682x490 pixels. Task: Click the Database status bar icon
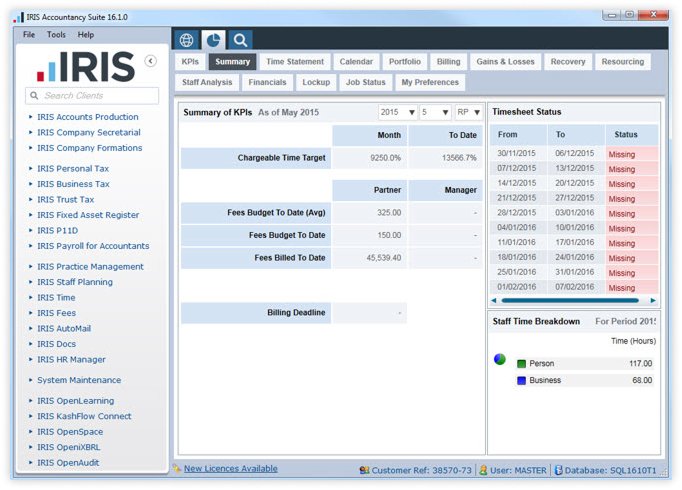pyautogui.click(x=558, y=470)
